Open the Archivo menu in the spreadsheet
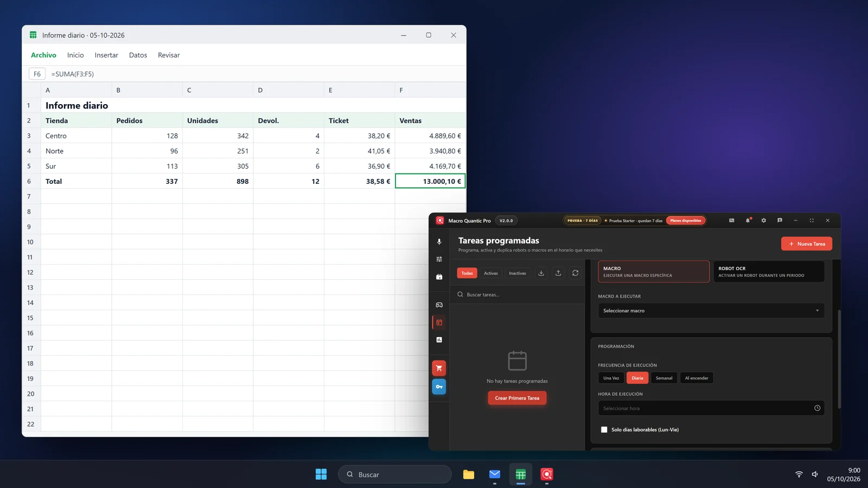868x488 pixels. (x=43, y=55)
